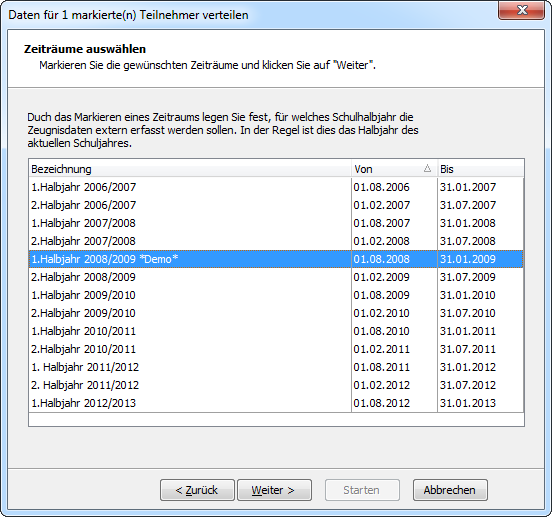Choose the entry 1. Halbjahr 2011/2012
The height and width of the screenshot is (517, 552).
coord(276,367)
